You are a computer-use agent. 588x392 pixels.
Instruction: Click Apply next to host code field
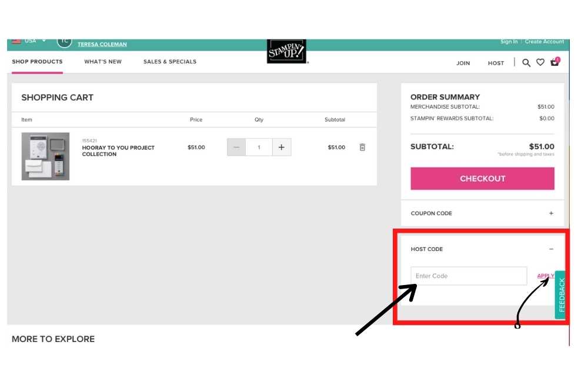click(546, 276)
